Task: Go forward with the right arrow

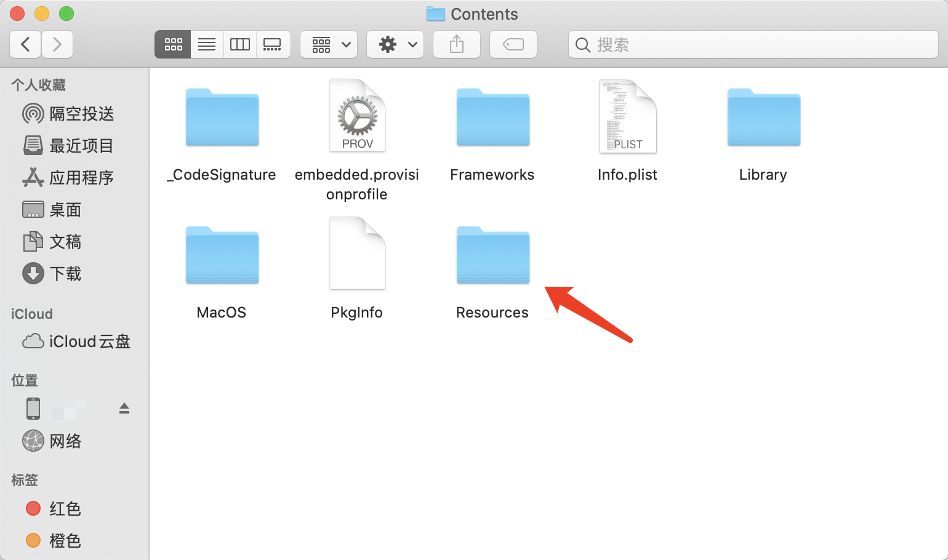Action: 57,44
